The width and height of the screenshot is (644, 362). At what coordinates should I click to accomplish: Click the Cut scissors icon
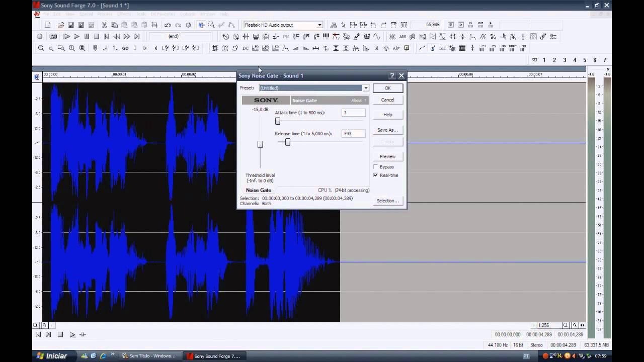[104, 25]
